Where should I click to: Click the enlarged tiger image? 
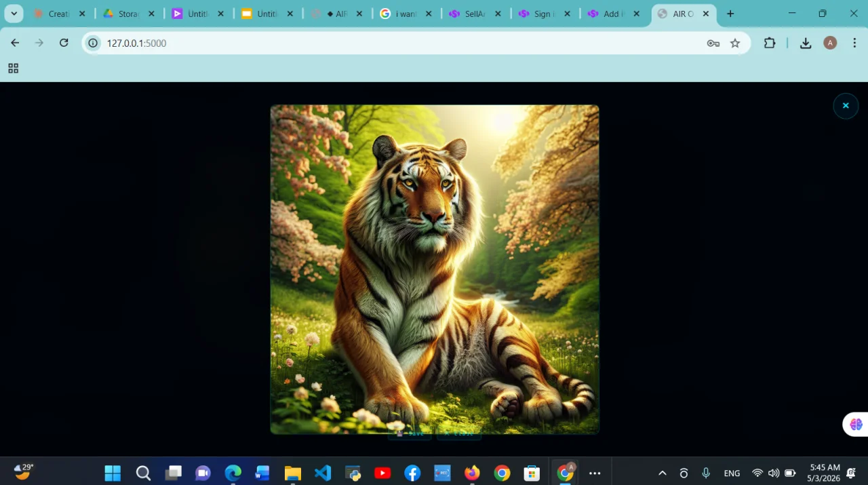click(435, 269)
